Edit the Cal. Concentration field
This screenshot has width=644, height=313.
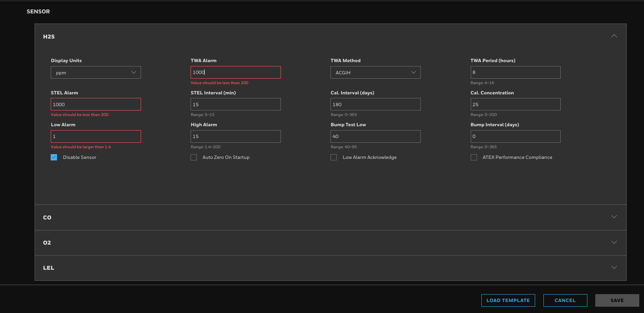[x=515, y=105]
